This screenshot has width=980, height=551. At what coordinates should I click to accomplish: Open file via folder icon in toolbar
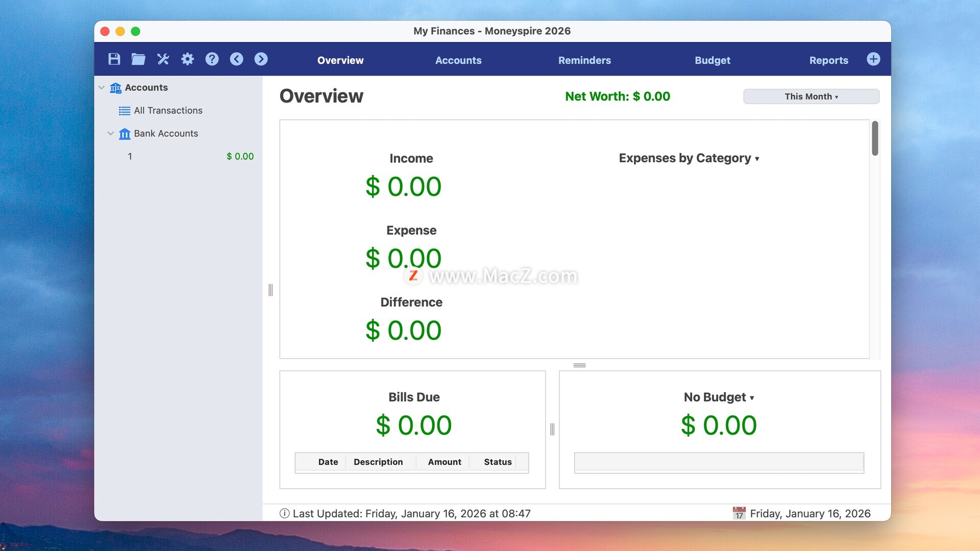(x=138, y=59)
